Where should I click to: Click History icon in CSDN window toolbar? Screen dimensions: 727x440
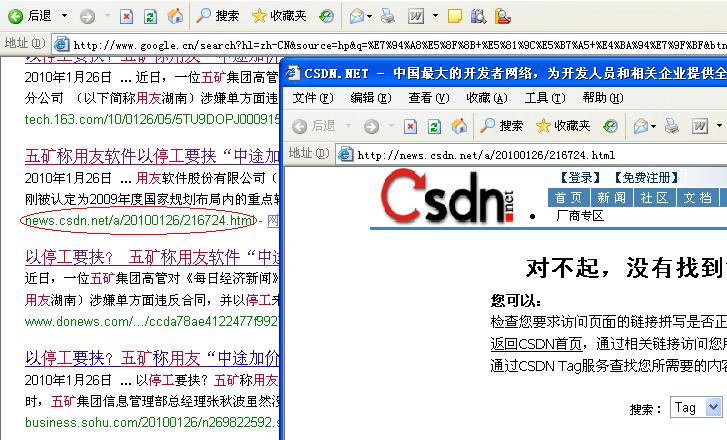610,126
